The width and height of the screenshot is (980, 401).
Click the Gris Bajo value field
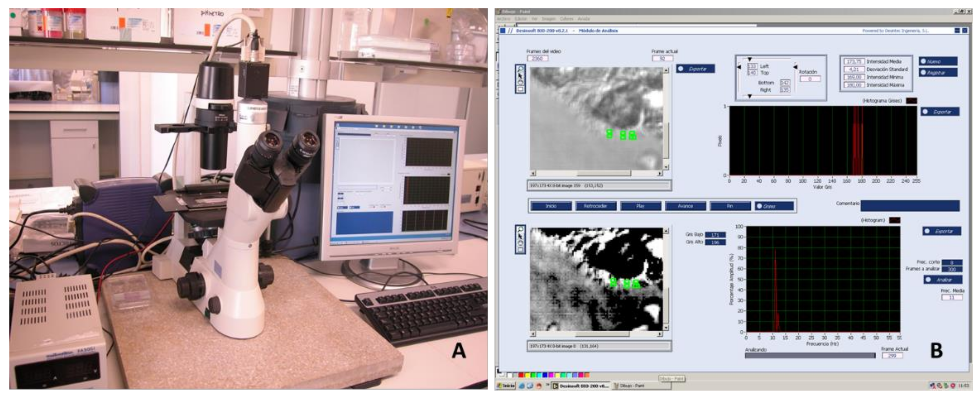(x=715, y=235)
